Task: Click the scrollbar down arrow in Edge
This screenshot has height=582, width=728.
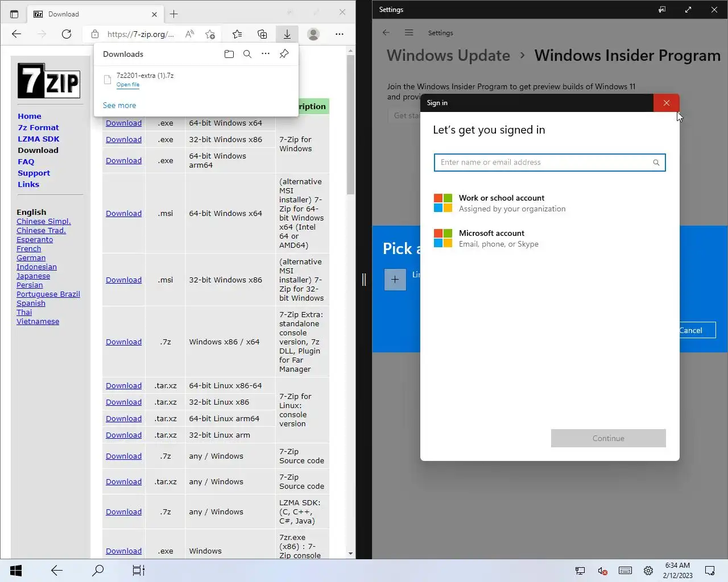Action: click(350, 553)
